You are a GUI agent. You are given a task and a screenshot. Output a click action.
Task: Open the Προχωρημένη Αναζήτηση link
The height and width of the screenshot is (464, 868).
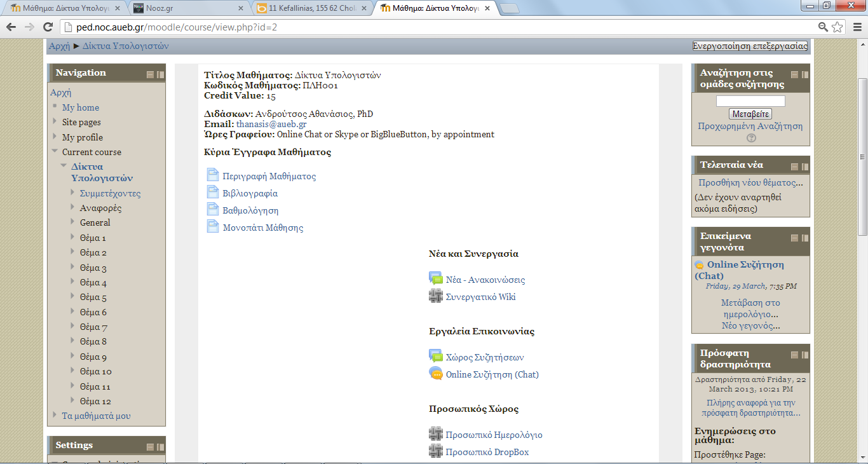[x=750, y=126]
